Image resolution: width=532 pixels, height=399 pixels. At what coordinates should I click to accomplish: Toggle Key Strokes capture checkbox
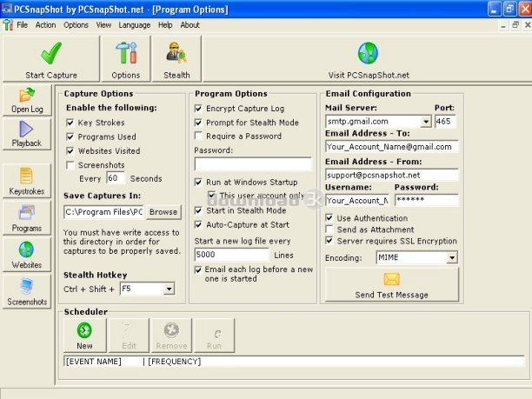coord(70,123)
